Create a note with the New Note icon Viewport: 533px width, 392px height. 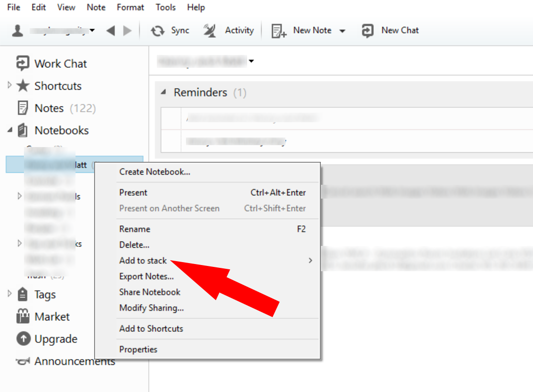pos(277,30)
